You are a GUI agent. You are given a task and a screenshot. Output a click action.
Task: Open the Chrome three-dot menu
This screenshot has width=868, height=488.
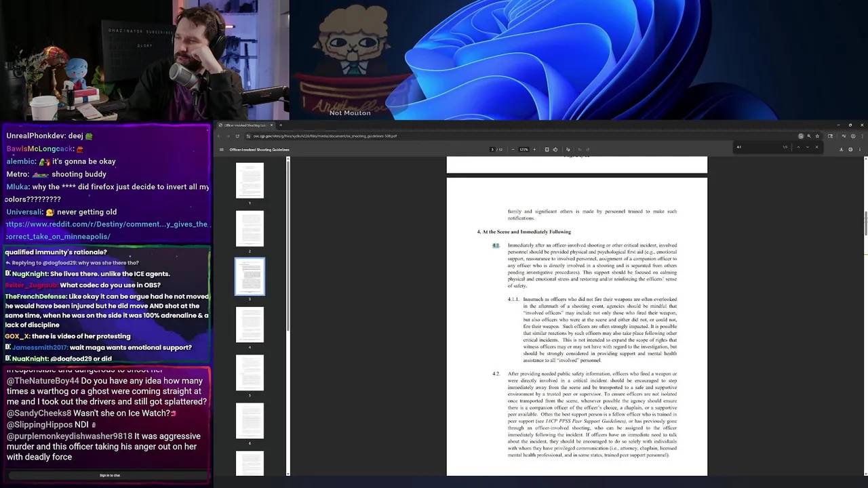tap(862, 136)
